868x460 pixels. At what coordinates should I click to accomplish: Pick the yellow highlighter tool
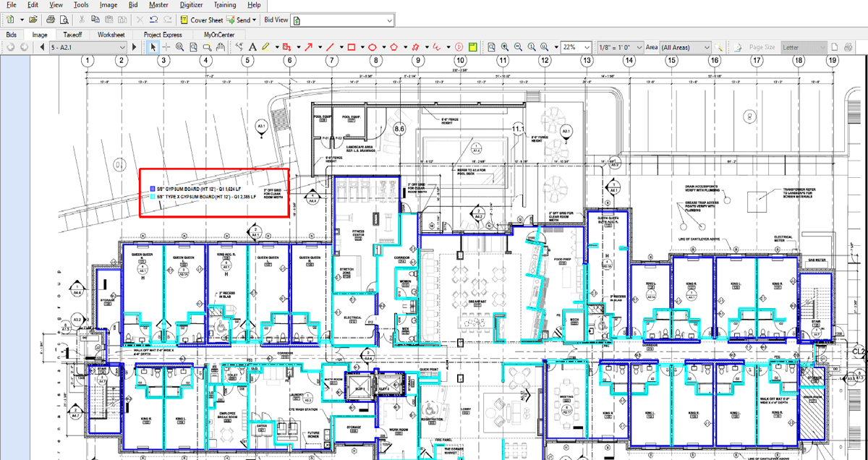[x=265, y=47]
